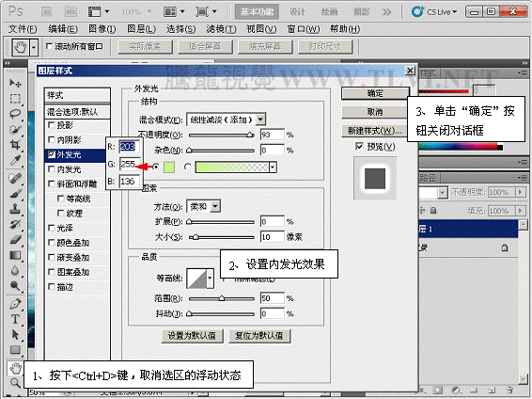The image size is (532, 399).
Task: Select the Path Selection tool
Action: [15, 335]
